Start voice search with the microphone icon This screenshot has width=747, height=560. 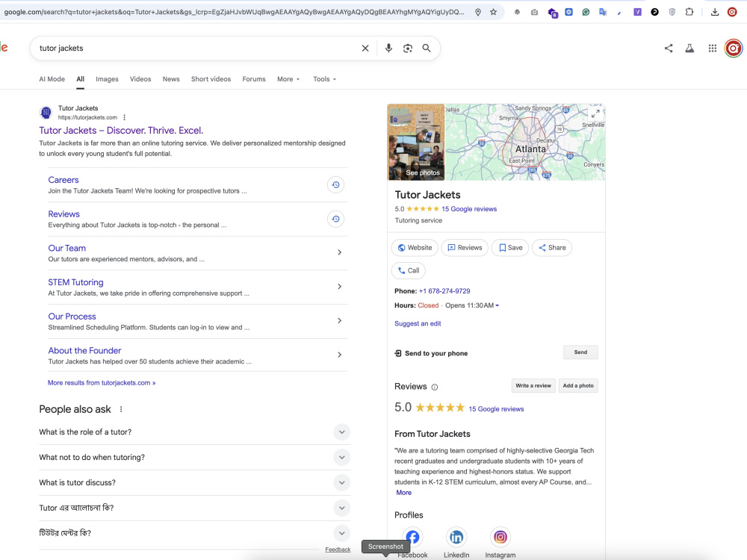(388, 48)
